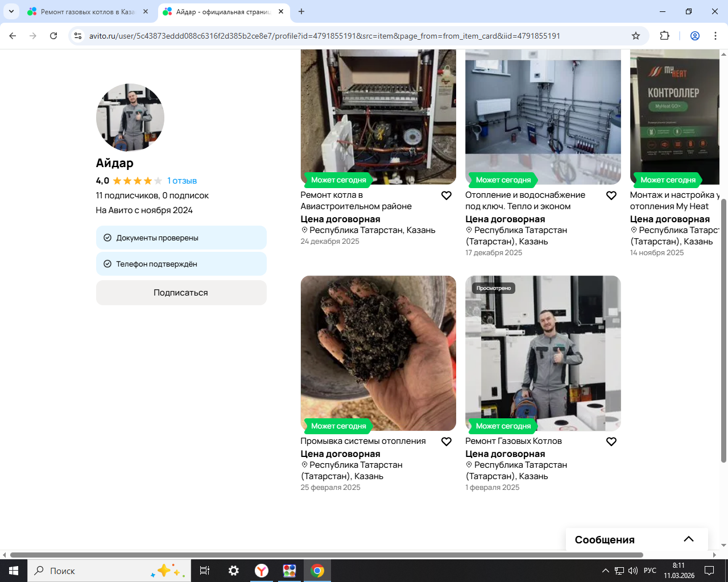Open 'Отопление и водоснабжение под ключ' listing title
The height and width of the screenshot is (582, 728).
[525, 201]
